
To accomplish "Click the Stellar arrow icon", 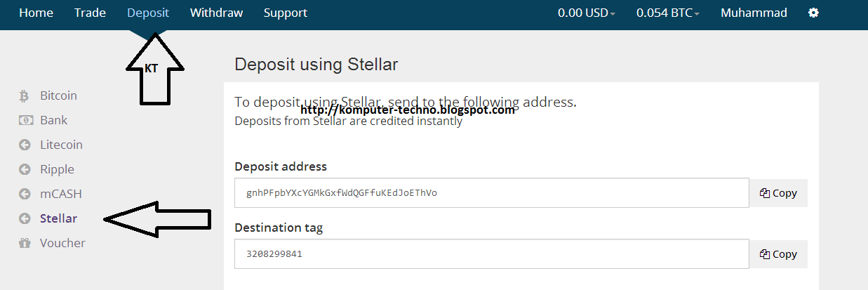I will [x=25, y=219].
